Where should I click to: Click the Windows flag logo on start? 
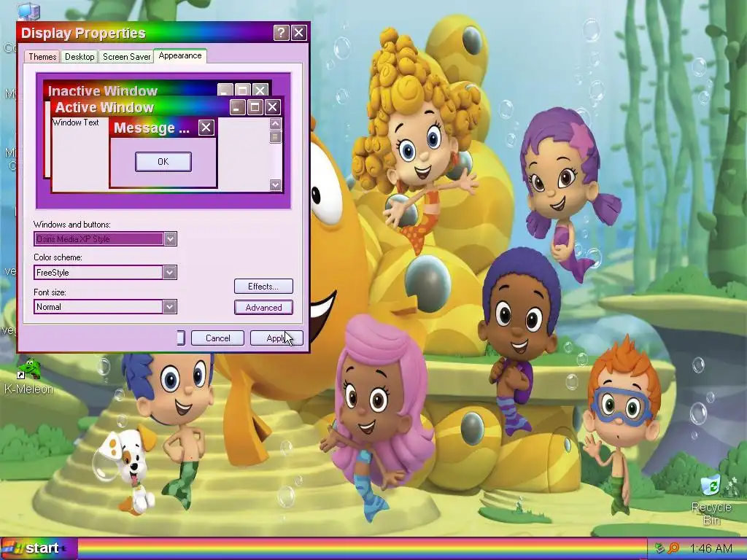[12, 548]
